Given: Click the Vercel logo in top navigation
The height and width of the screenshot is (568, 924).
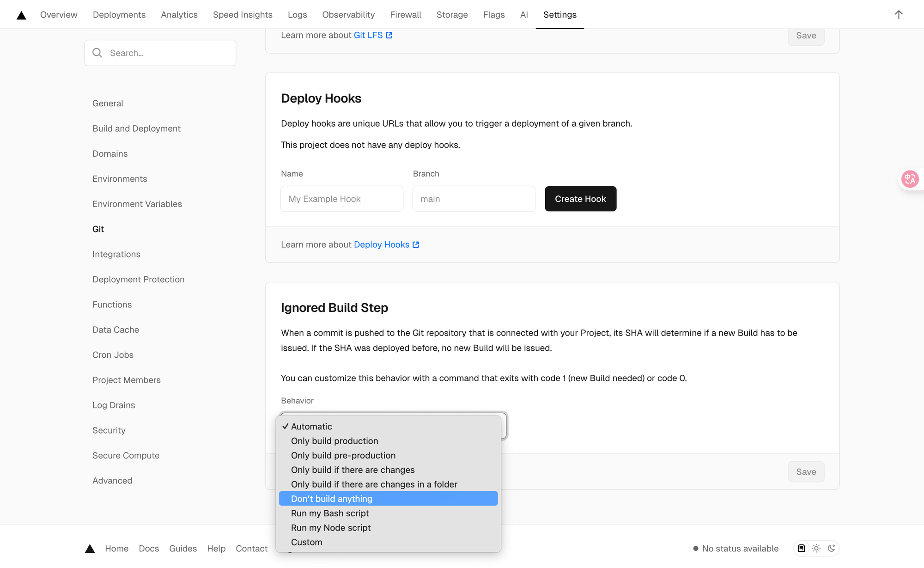Looking at the screenshot, I should pos(21,15).
